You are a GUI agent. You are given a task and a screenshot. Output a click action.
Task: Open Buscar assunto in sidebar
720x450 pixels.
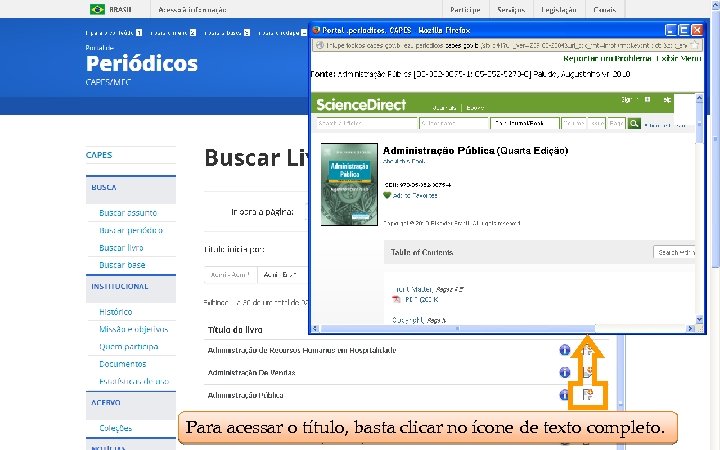click(x=128, y=213)
